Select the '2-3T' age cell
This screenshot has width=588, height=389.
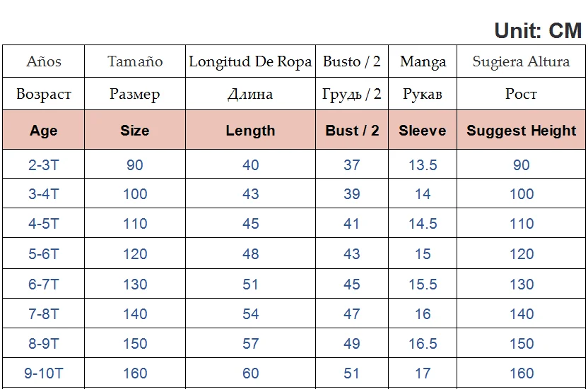coord(44,165)
